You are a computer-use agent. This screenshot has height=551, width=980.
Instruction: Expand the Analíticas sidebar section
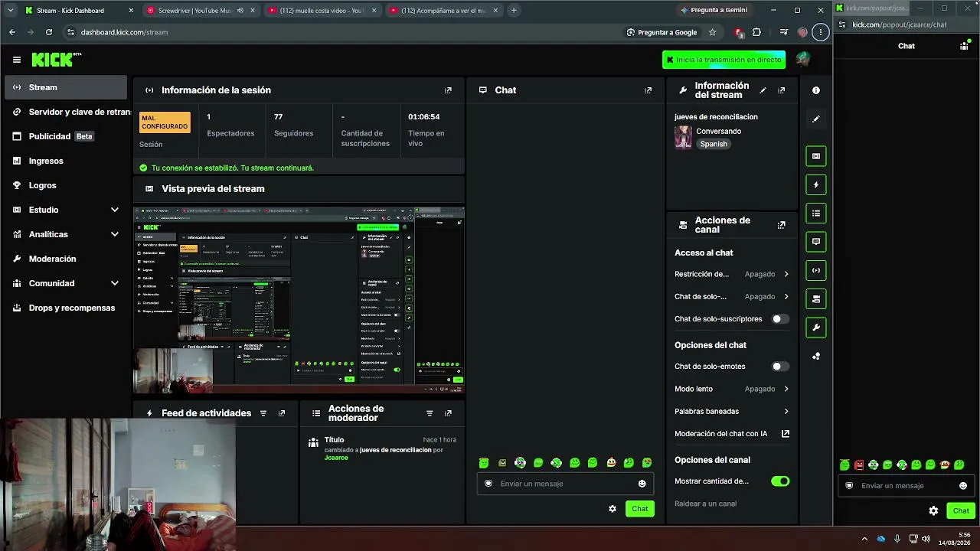115,234
